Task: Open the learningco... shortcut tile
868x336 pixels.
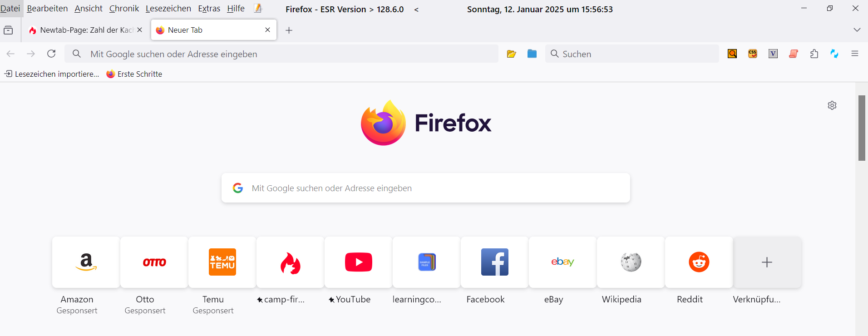Action: (427, 262)
